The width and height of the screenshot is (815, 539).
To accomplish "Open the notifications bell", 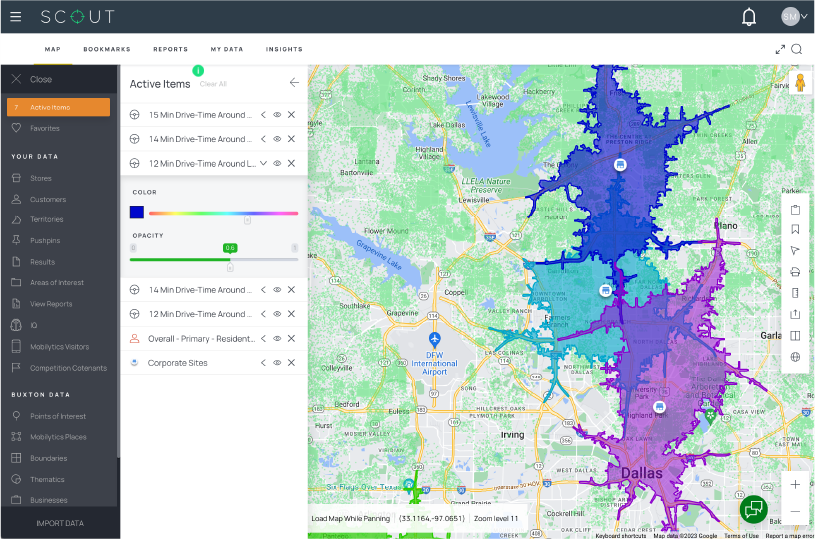I will click(x=749, y=17).
